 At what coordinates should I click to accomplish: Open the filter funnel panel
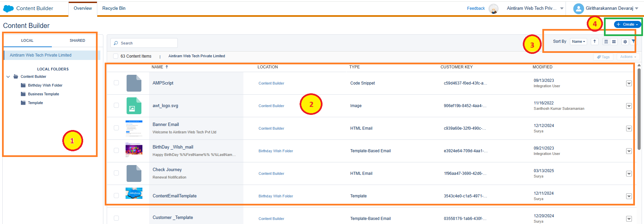[x=633, y=41]
